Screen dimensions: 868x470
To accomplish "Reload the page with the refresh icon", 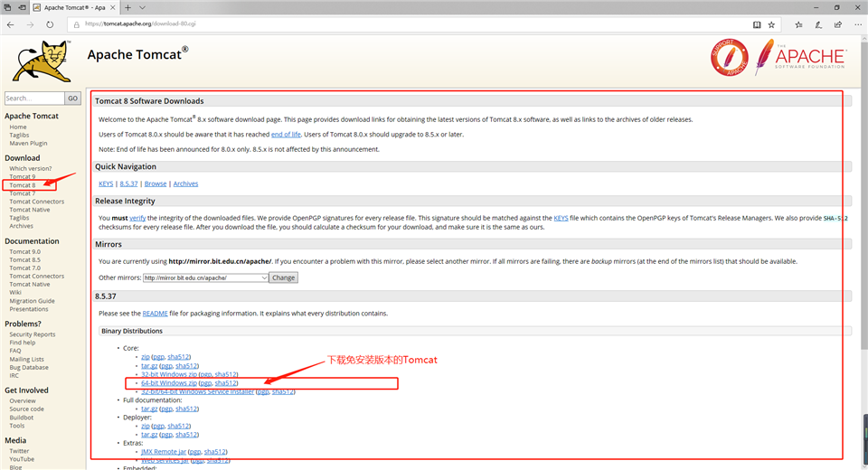I will coord(50,24).
